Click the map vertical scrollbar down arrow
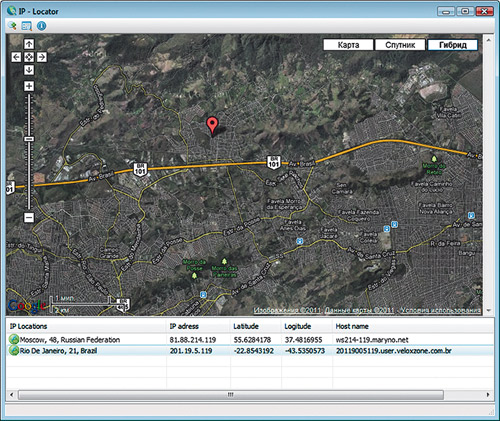Viewport: 500px width, 421px height. tap(488, 310)
